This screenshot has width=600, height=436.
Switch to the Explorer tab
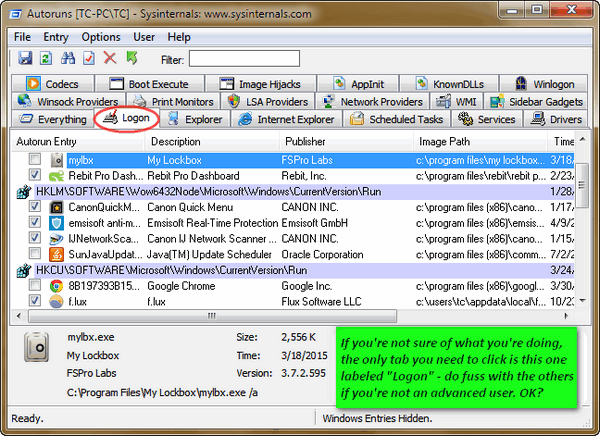pyautogui.click(x=195, y=119)
